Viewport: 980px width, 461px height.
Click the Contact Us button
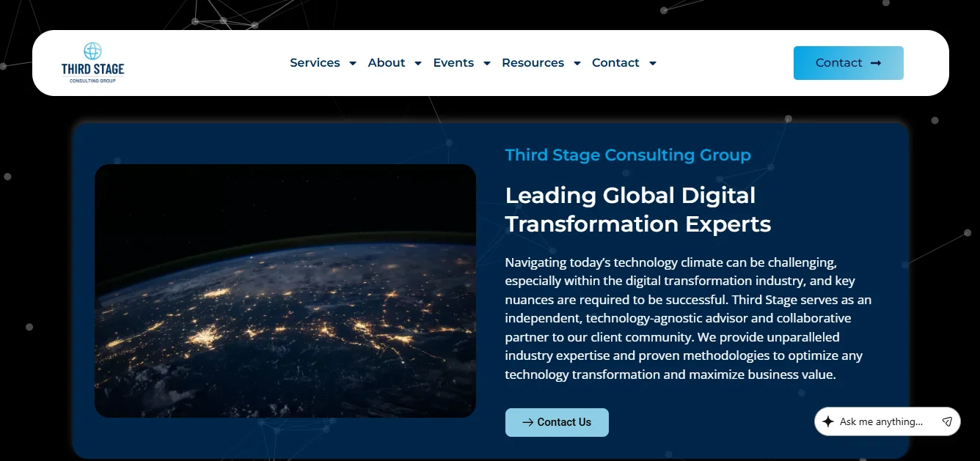pyautogui.click(x=557, y=422)
